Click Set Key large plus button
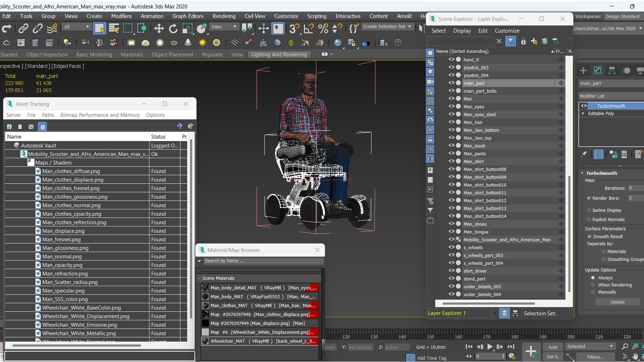 click(x=531, y=352)
